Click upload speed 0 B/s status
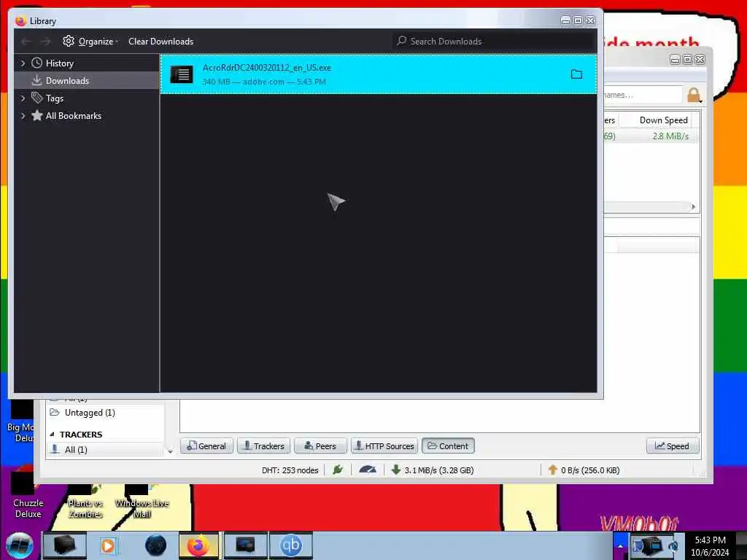747x560 pixels. pos(584,470)
